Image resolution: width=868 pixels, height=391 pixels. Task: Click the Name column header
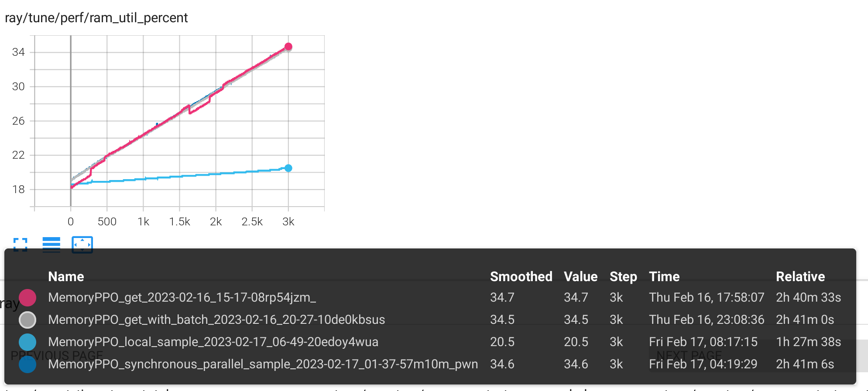click(x=66, y=276)
